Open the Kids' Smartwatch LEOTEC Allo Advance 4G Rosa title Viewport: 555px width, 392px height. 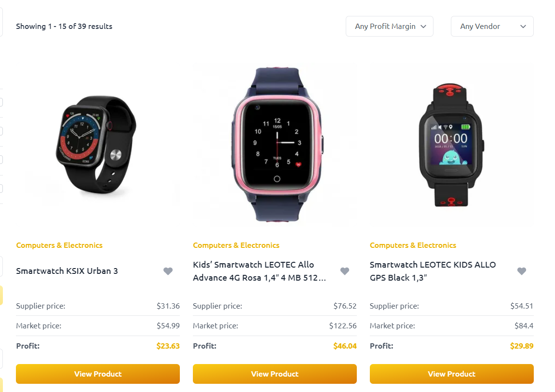[259, 271]
